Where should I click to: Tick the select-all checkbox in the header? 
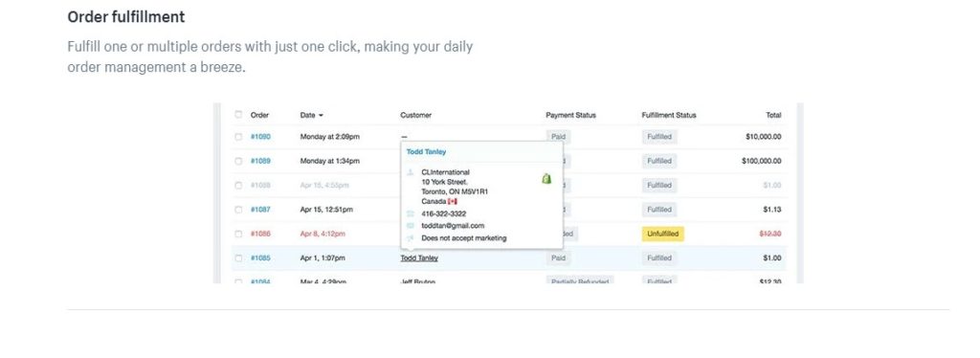click(x=238, y=115)
